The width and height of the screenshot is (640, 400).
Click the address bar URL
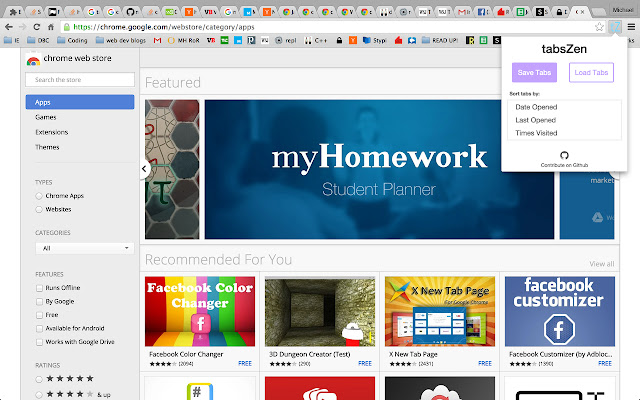coord(164,27)
